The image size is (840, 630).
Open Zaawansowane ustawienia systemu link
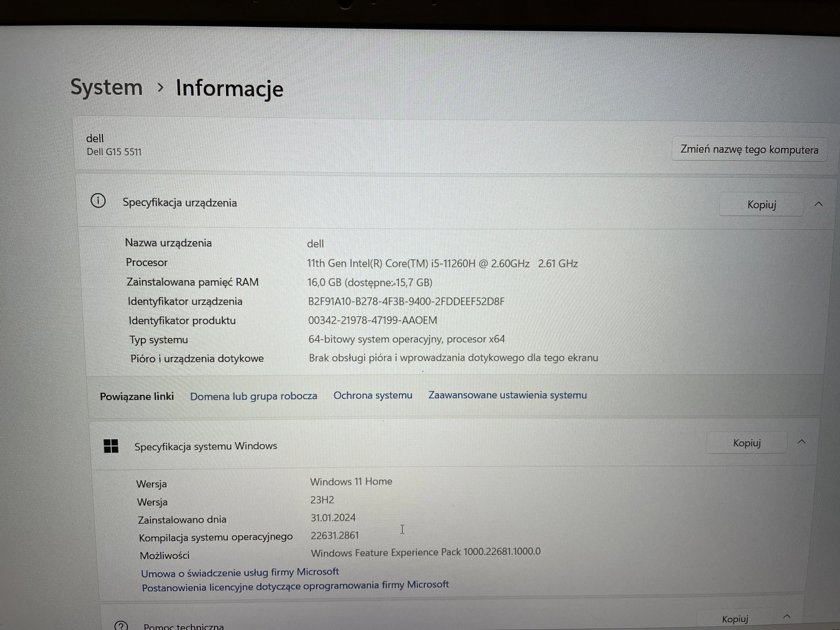[508, 395]
